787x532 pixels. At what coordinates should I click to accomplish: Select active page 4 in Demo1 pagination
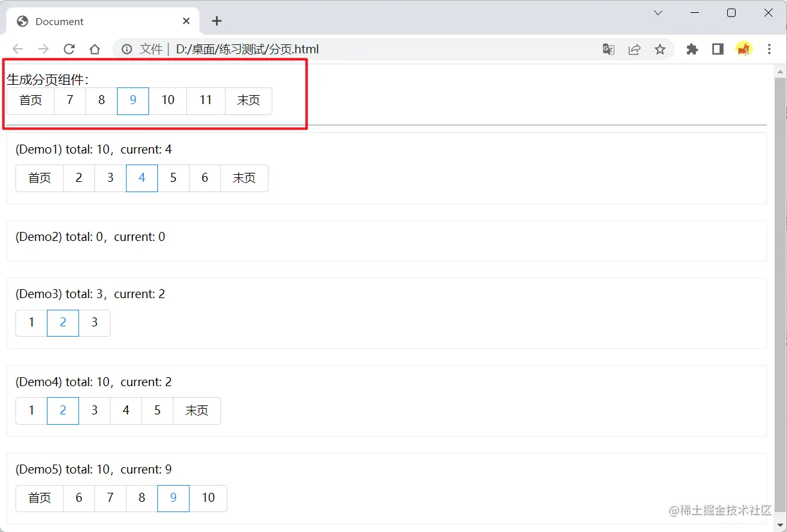click(x=142, y=178)
